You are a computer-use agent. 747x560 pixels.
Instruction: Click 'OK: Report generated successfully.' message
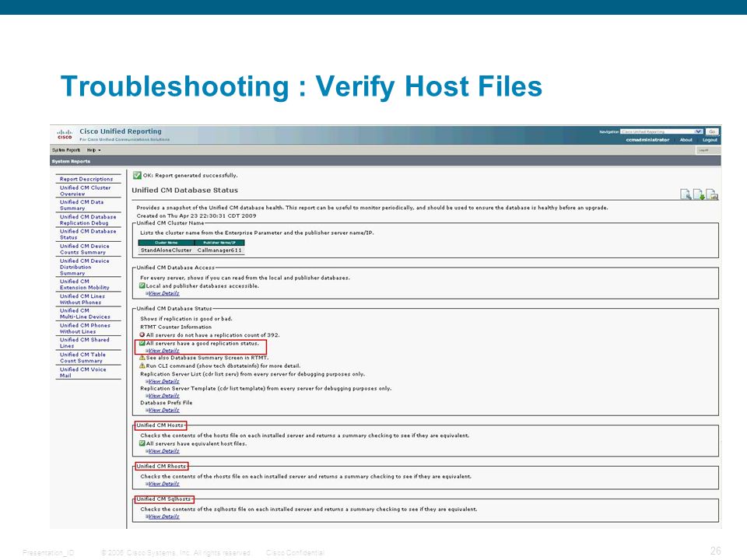[190, 175]
